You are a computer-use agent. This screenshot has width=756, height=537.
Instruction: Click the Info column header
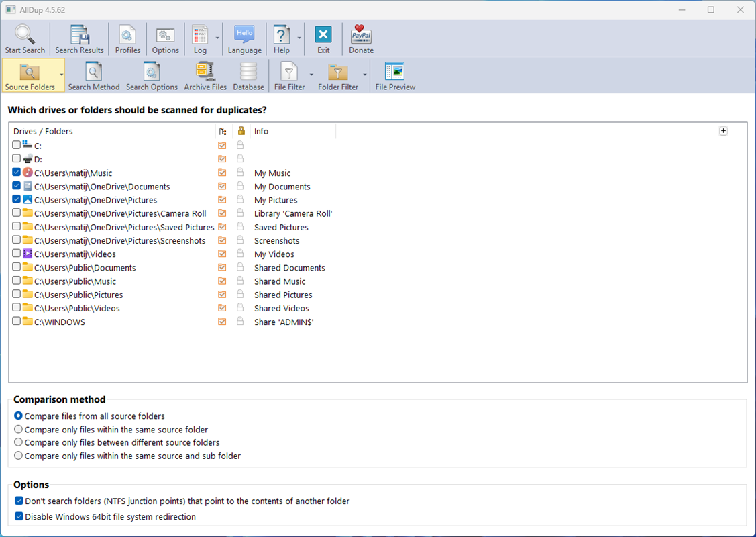(x=262, y=132)
